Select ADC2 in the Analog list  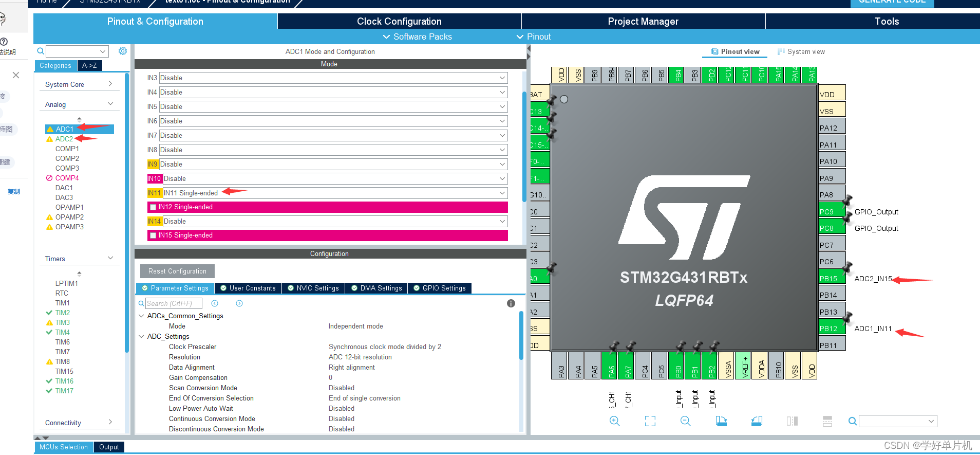pyautogui.click(x=64, y=139)
